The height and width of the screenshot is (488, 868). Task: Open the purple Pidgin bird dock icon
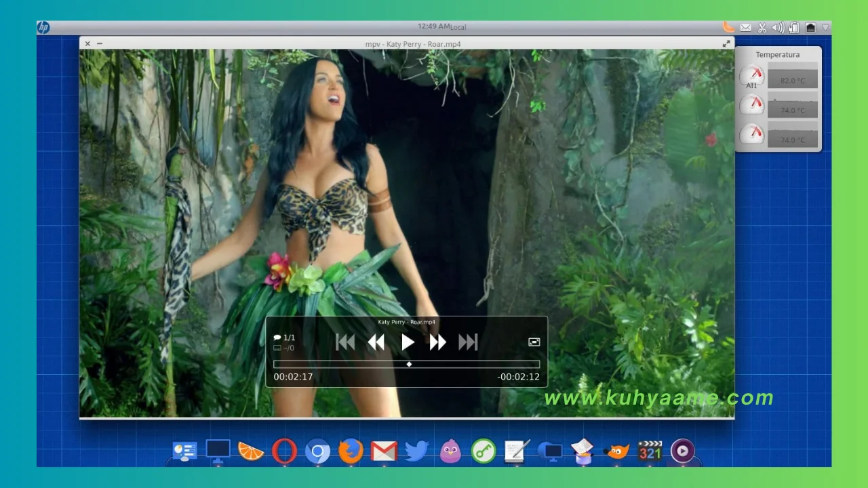(x=450, y=451)
